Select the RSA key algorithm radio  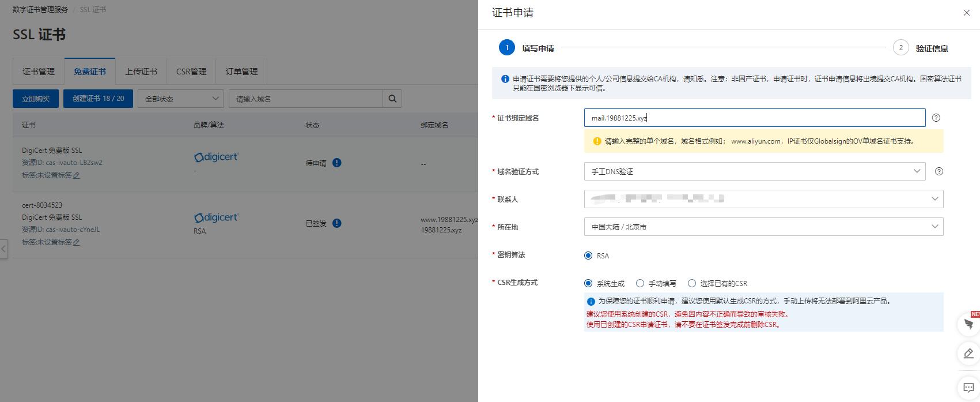point(588,256)
